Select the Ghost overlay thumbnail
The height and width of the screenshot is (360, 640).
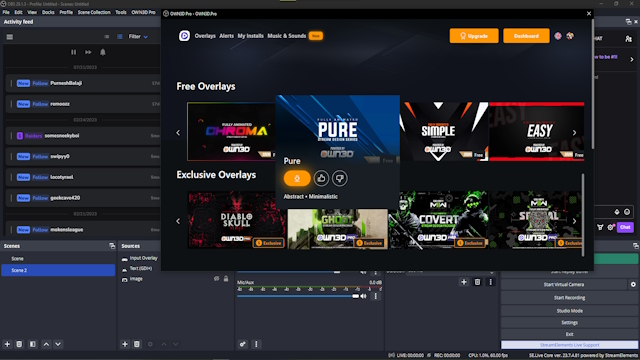(338, 229)
